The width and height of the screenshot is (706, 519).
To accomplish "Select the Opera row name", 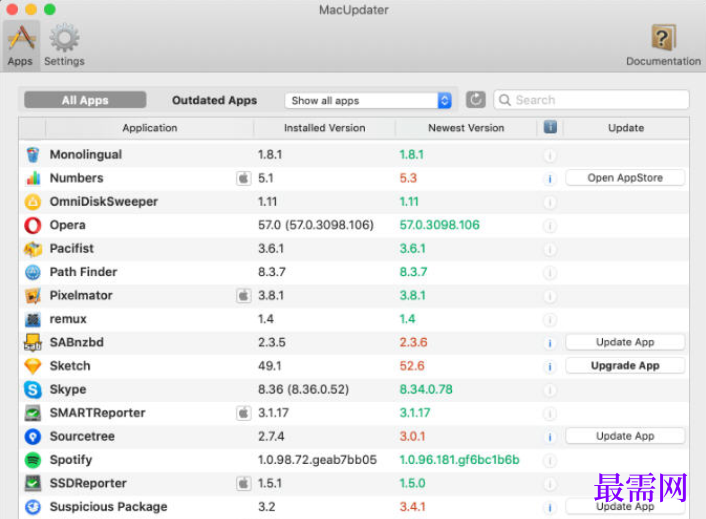I will point(68,225).
